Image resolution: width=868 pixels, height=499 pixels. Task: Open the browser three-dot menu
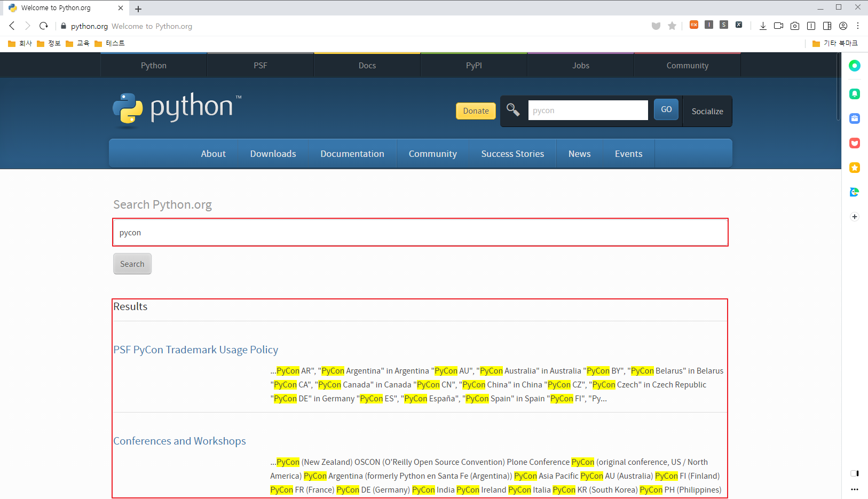(858, 26)
